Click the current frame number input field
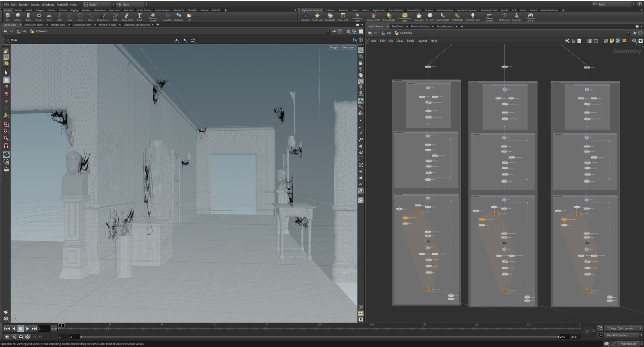Image resolution: width=644 pixels, height=347 pixels. point(44,329)
